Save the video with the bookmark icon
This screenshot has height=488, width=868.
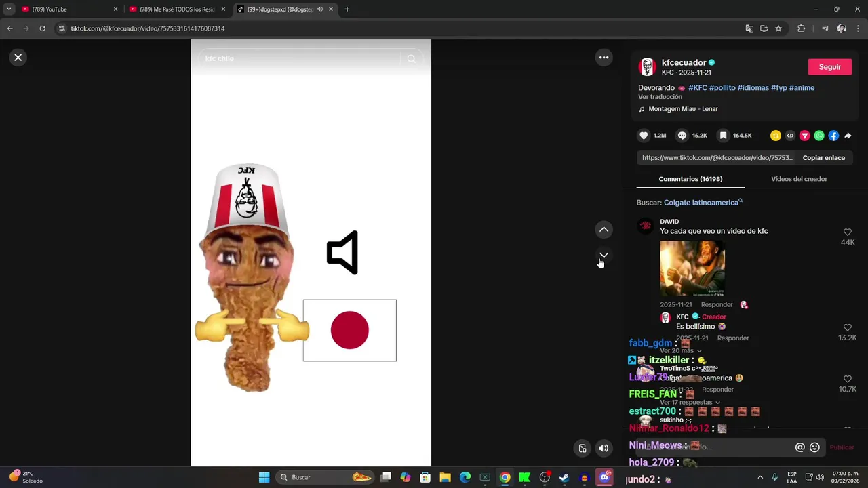pos(723,136)
